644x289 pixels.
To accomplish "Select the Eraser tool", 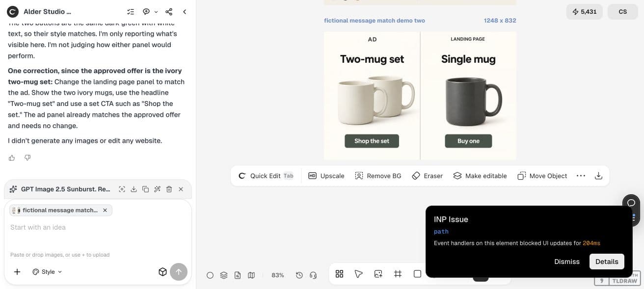I will (427, 176).
